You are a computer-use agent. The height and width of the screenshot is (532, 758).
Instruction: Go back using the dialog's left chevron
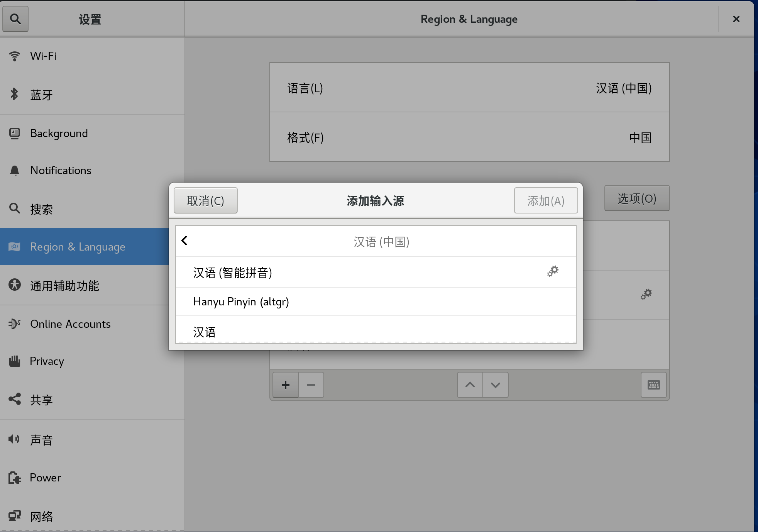(x=184, y=240)
